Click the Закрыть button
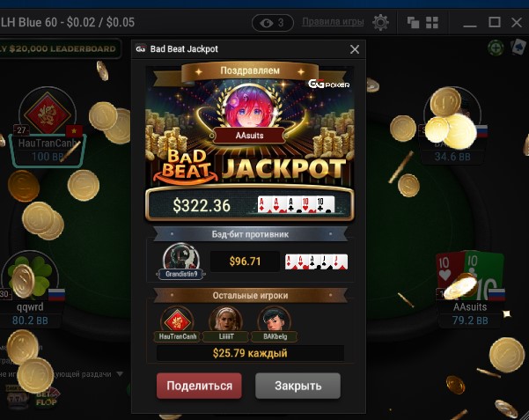Image resolution: width=529 pixels, height=420 pixels. 298,386
